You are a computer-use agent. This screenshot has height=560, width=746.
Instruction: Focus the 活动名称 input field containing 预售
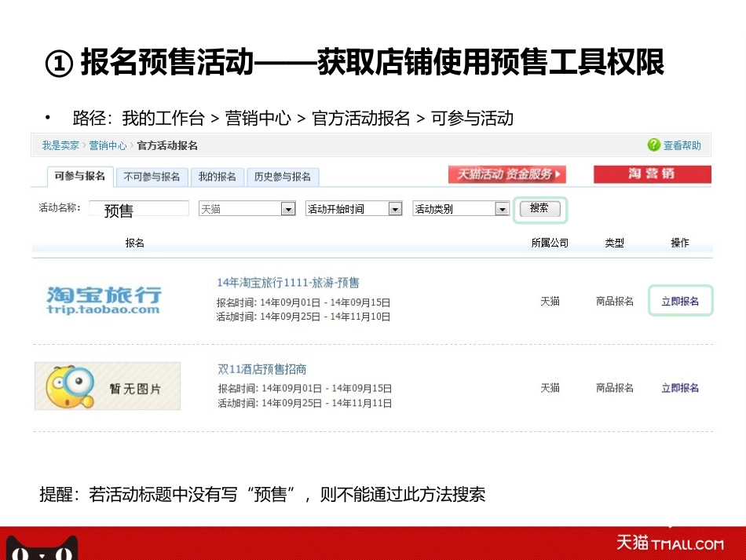point(139,209)
